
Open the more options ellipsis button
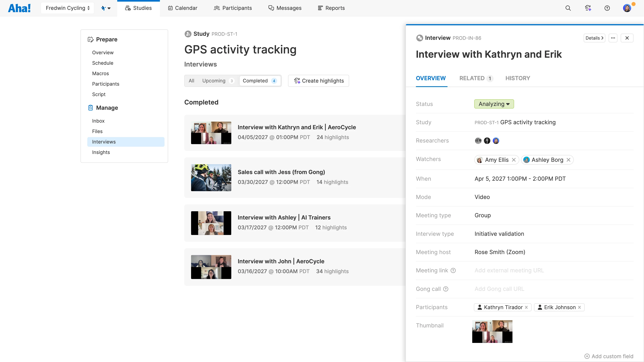click(613, 38)
